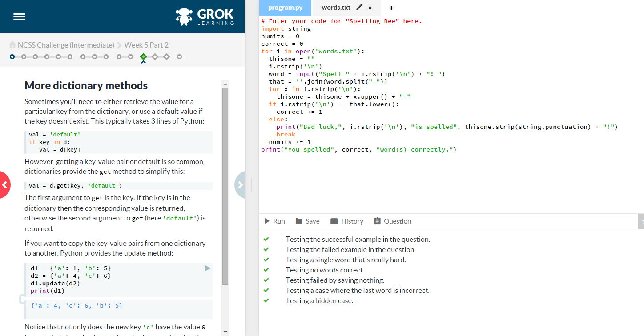644x336 pixels.
Task: Jump to the final isolated progress circle
Action: tap(179, 57)
